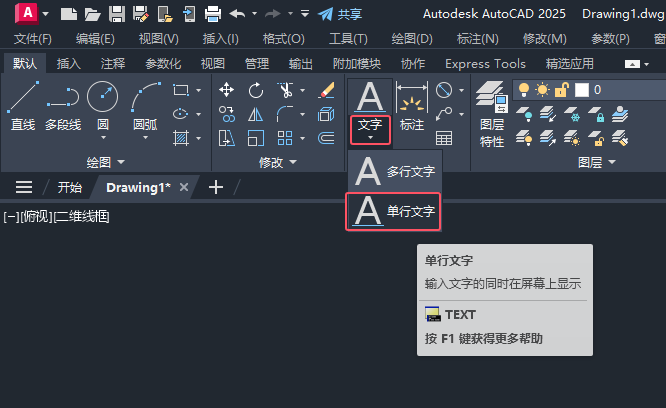Select the Copy tool
Screen dimensions: 666x408
coord(226,114)
